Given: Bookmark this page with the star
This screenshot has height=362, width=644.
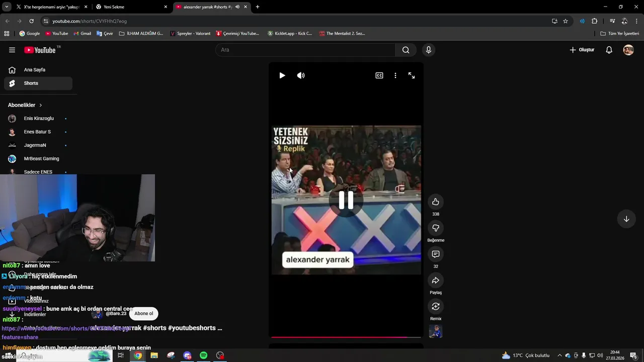Looking at the screenshot, I should point(566,21).
